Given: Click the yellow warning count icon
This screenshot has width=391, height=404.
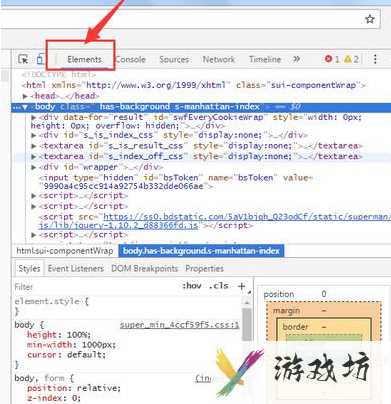Looking at the screenshot, I should [348, 59].
